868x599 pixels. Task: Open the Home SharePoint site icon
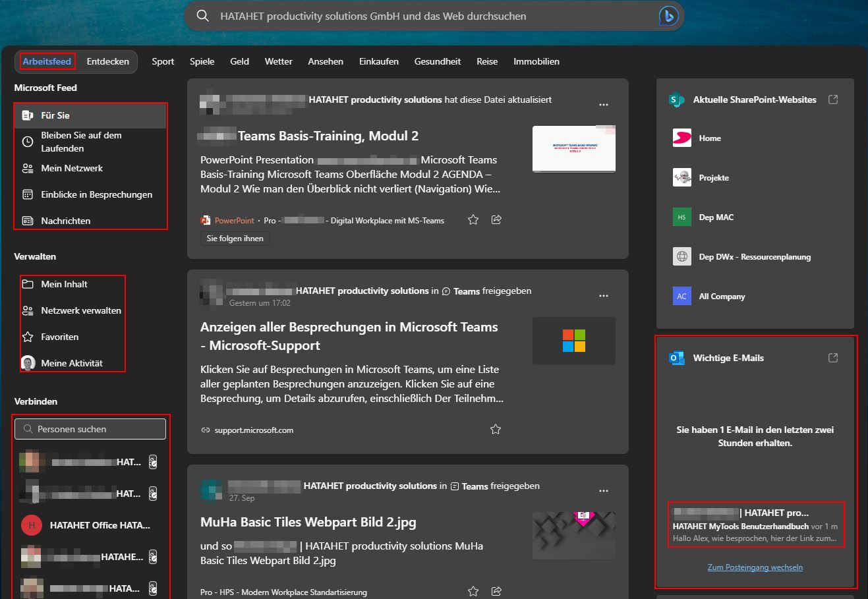point(682,138)
